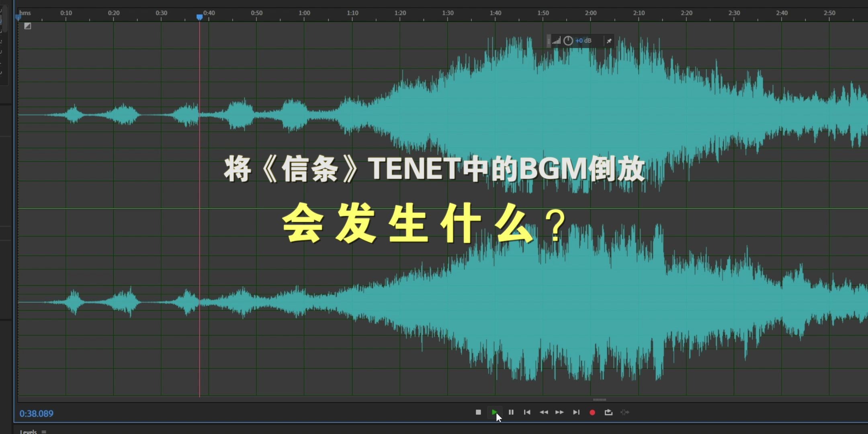The width and height of the screenshot is (868, 434).
Task: Open the Levels panel menu icon
Action: (x=44, y=432)
